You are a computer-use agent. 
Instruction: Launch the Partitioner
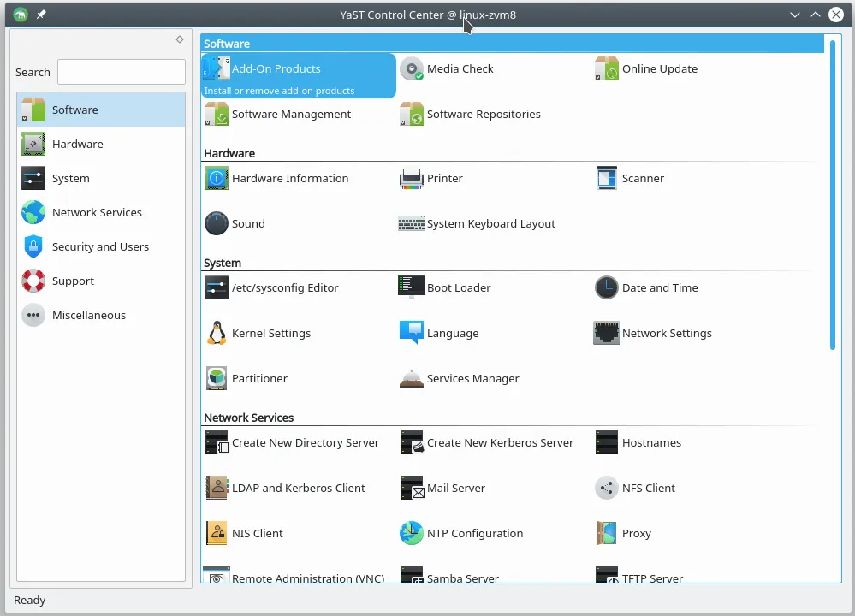click(259, 378)
